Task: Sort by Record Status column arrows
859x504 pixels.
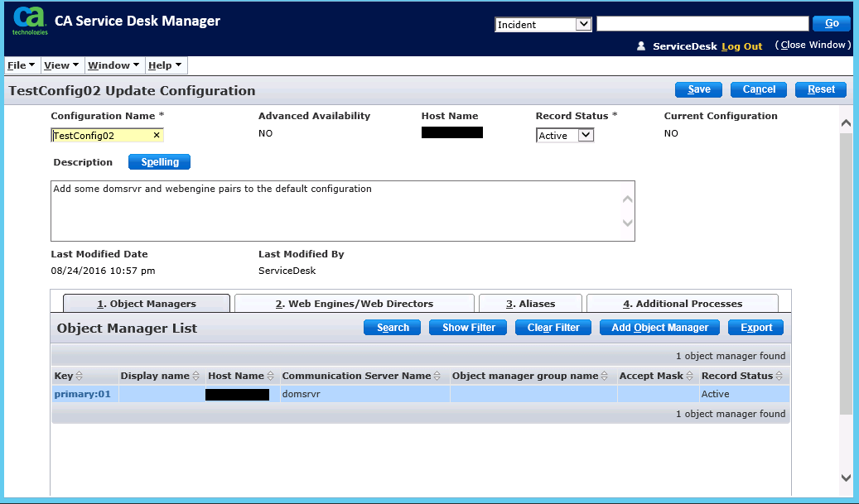Action: click(779, 377)
